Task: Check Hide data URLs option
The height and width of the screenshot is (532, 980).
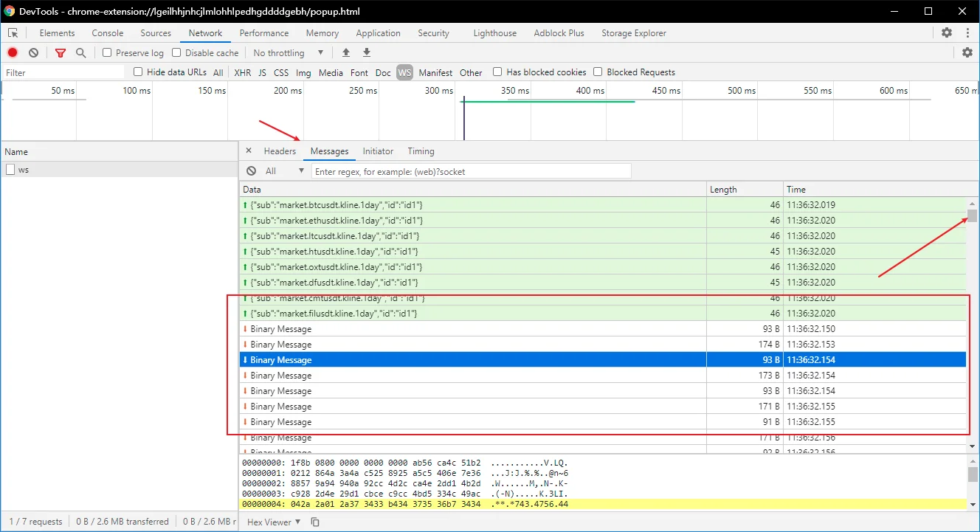Action: 138,72
